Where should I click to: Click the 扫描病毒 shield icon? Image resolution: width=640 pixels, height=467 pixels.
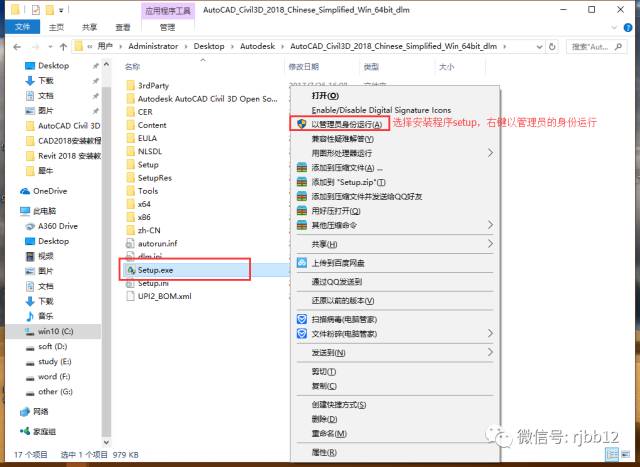300,319
